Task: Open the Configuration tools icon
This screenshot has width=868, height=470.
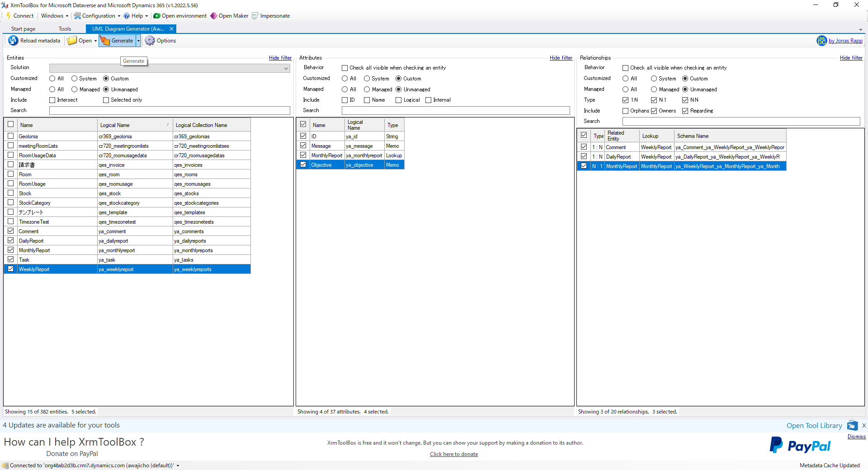Action: pos(77,16)
